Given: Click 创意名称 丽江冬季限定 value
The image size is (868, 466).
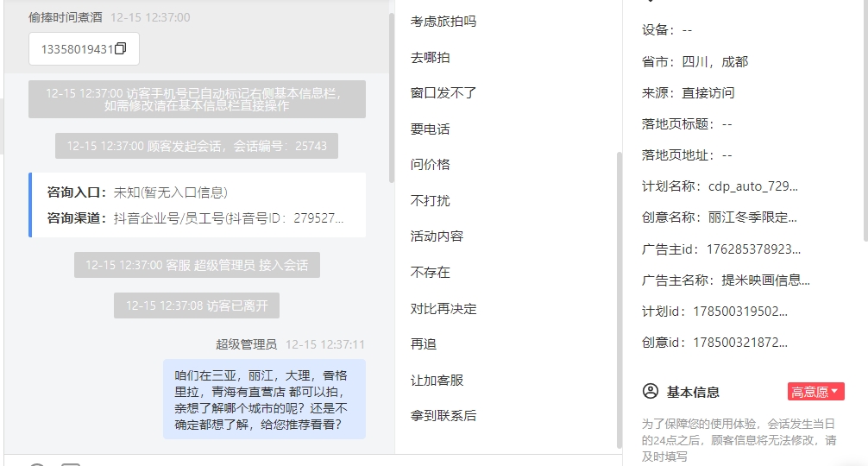Looking at the screenshot, I should click(x=752, y=217).
